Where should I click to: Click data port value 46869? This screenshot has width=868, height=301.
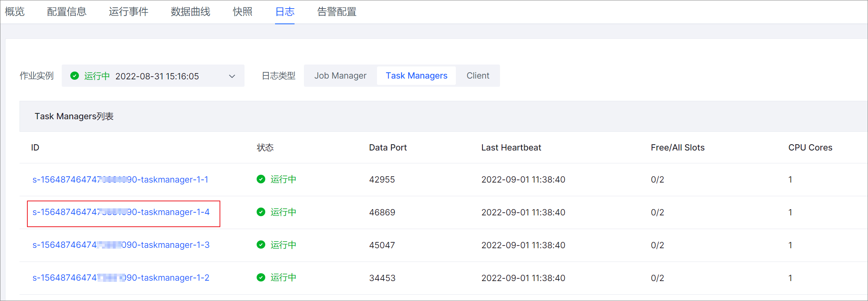click(x=382, y=213)
